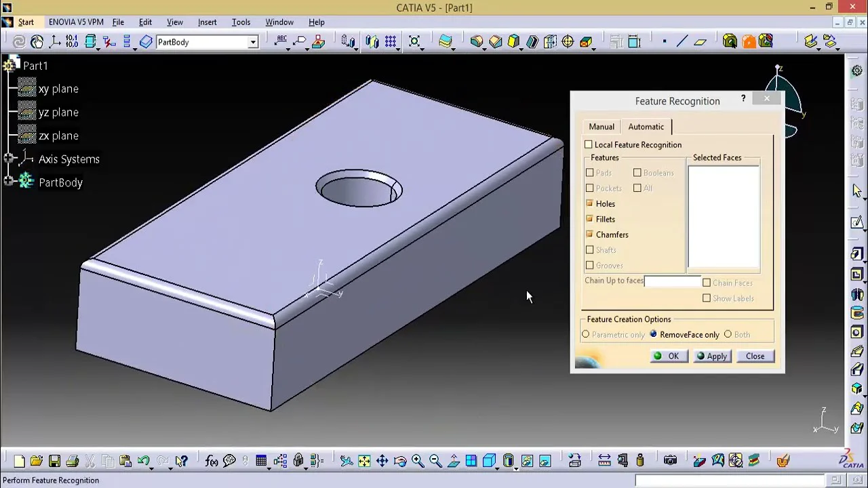Viewport: 868px width, 488px height.
Task: Click the Close button in Feature Recognition
Action: click(x=755, y=356)
